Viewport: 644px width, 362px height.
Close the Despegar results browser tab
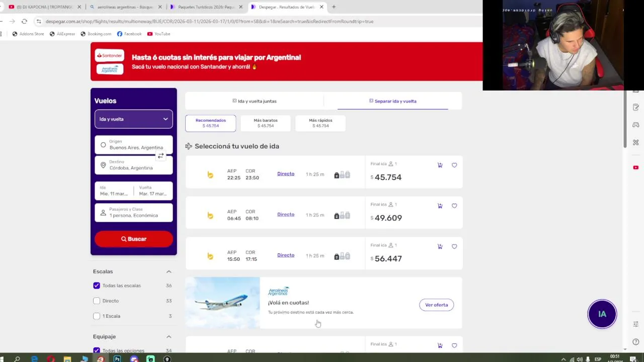click(x=321, y=7)
